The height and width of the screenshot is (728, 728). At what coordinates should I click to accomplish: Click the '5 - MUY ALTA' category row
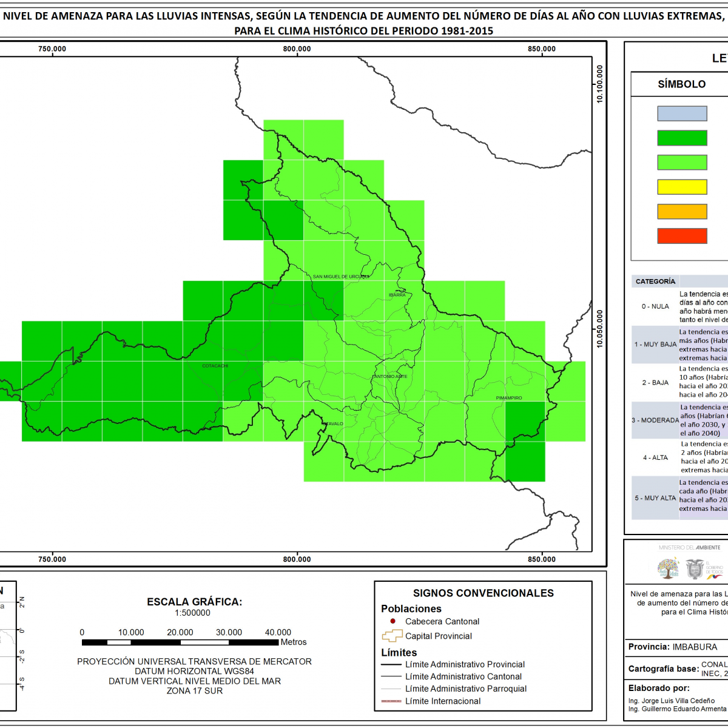tap(680, 498)
